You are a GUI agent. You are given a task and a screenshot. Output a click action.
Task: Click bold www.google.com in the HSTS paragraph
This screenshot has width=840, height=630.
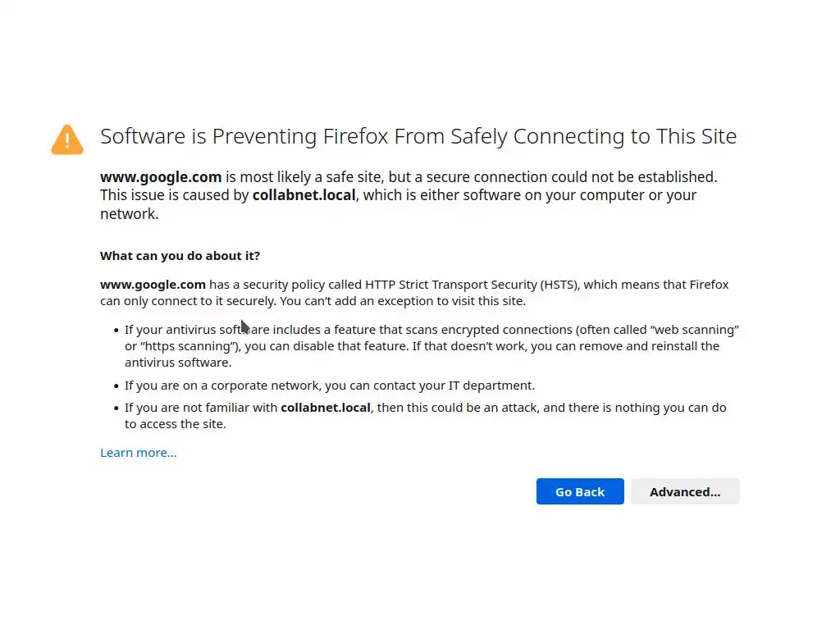[x=153, y=285]
